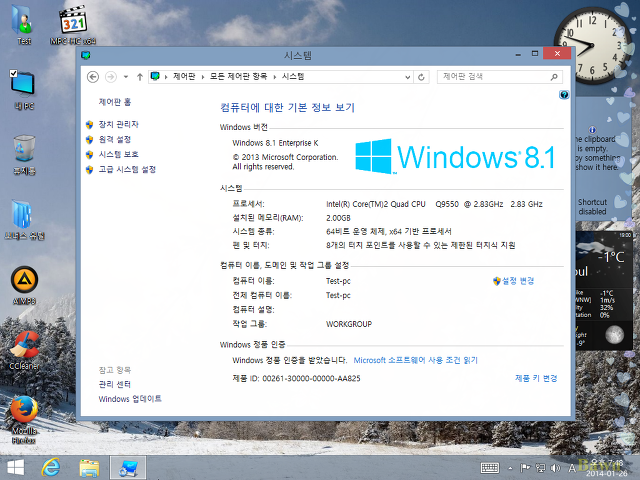This screenshot has height=480, width=640.
Task: Open 시스템 보호 link
Action: coord(118,154)
